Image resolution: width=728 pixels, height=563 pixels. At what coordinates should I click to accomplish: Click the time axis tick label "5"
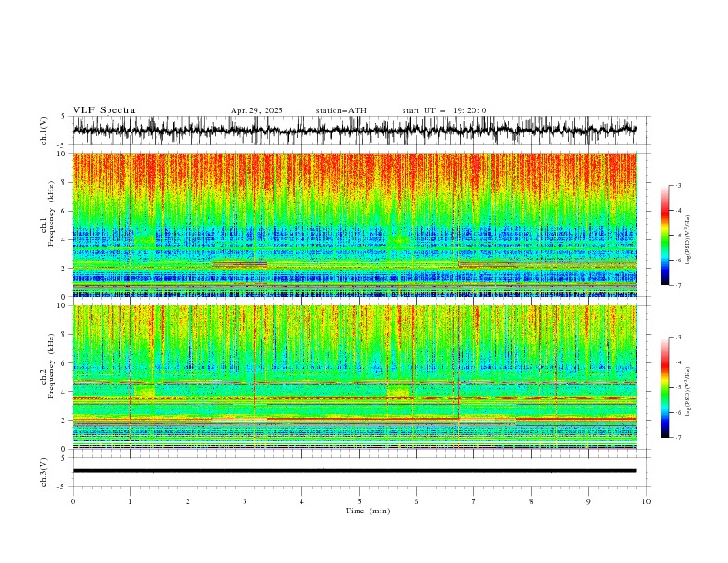[359, 501]
